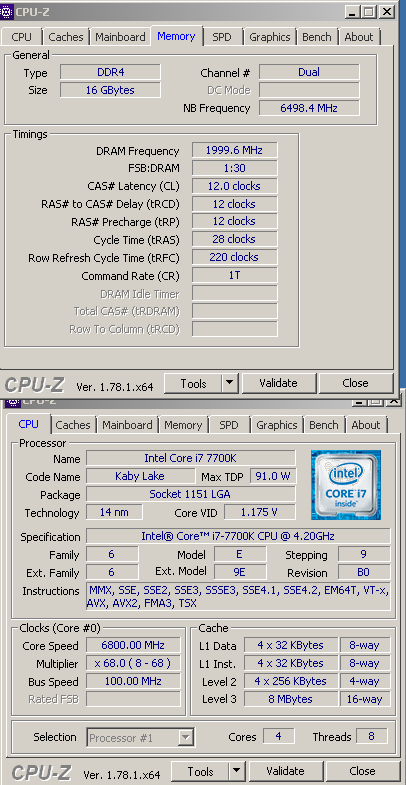Viewport: 406px width, 785px height.
Task: Open the SPD tab in upper window
Action: point(223,37)
